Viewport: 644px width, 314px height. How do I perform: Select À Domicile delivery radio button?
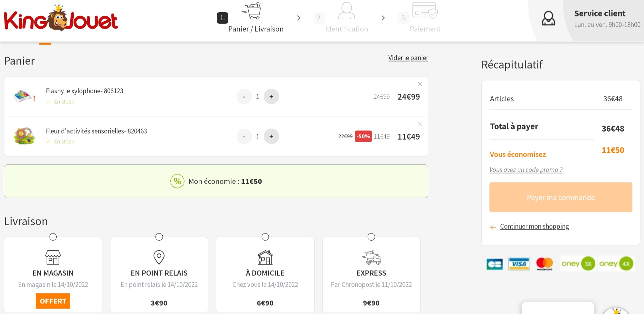[x=265, y=237]
